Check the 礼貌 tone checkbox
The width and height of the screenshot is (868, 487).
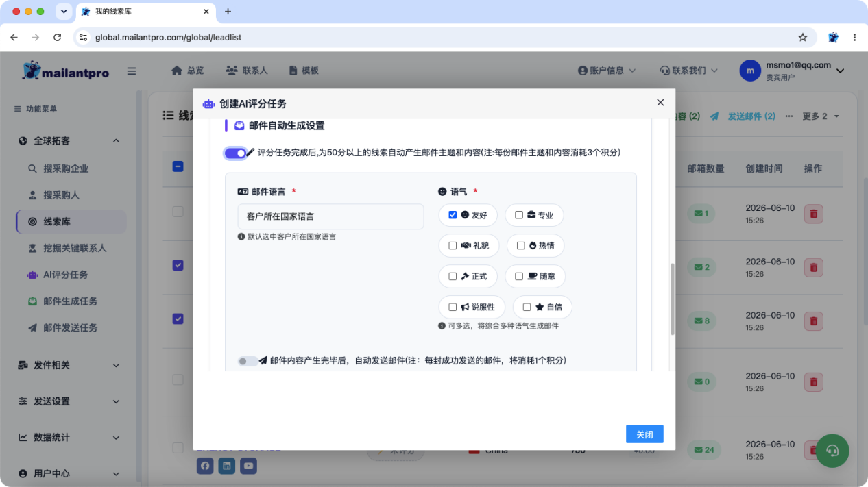coord(453,245)
